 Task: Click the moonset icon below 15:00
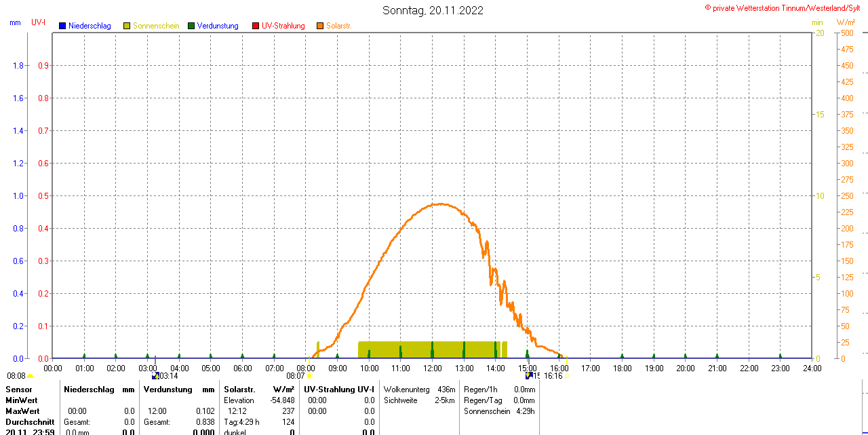[528, 375]
